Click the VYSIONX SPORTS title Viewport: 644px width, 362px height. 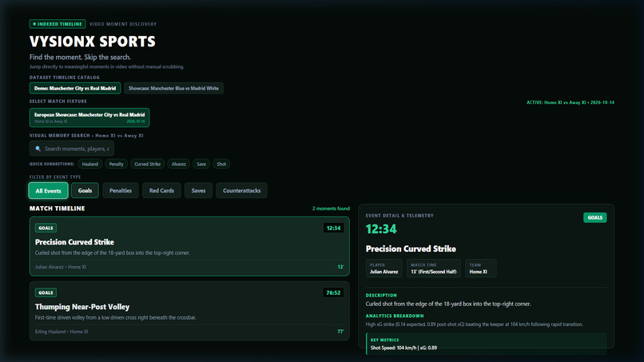[93, 42]
